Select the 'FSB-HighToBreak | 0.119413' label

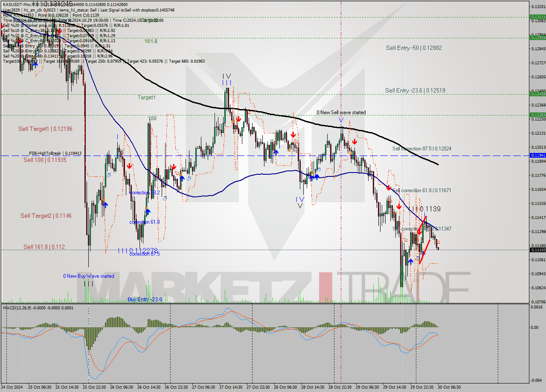coord(55,153)
